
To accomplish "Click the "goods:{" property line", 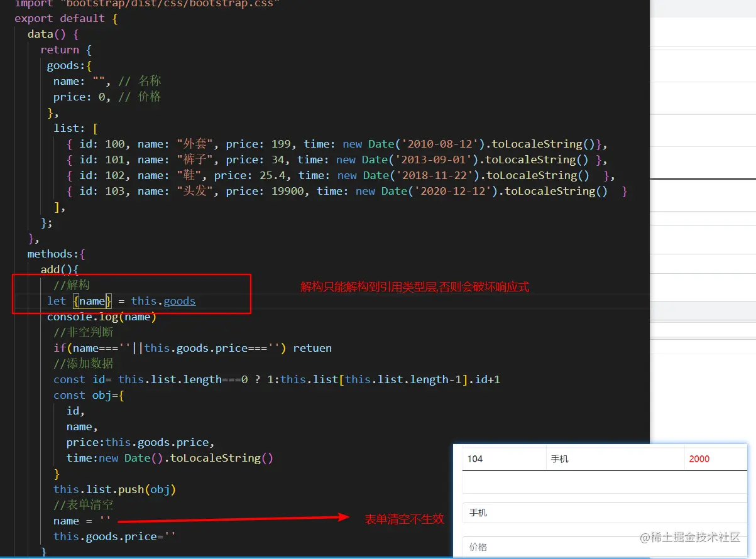I will [x=69, y=65].
